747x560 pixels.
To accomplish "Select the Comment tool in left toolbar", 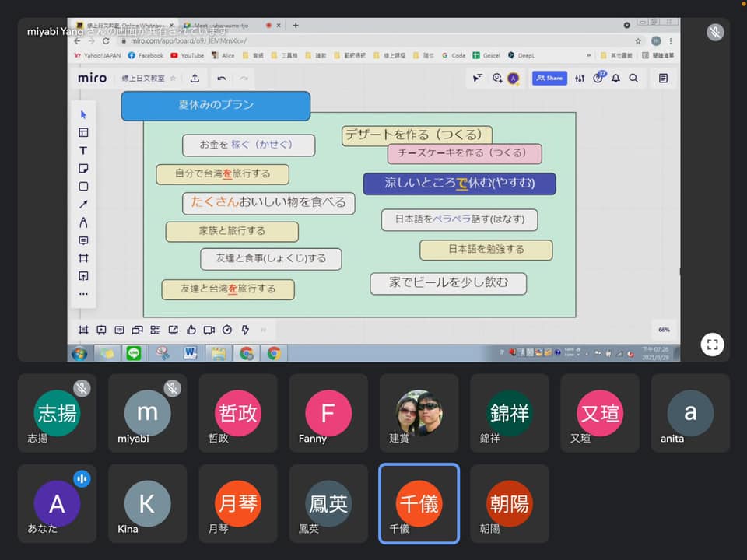I will 83,240.
